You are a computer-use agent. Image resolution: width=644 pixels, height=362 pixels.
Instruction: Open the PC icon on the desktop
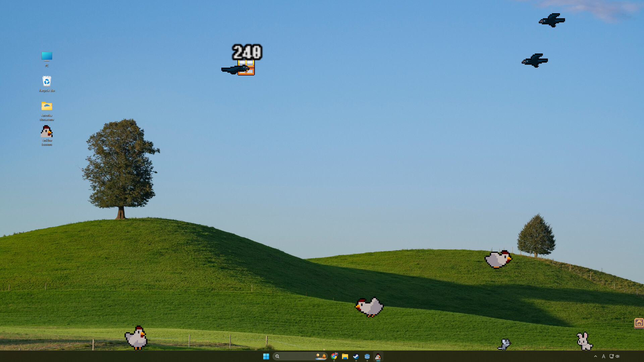[47, 56]
